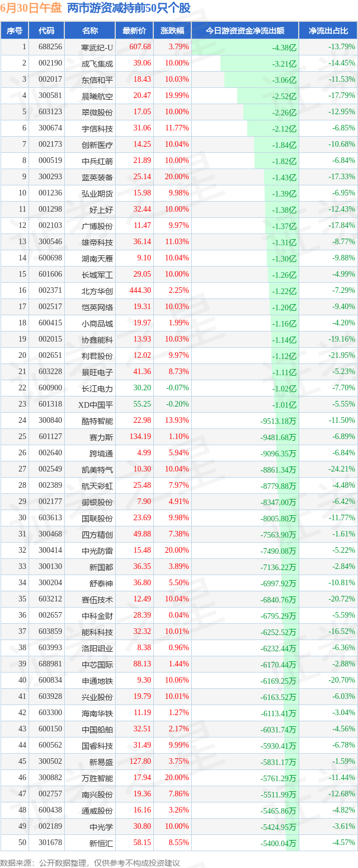This screenshot has height=868, width=358.
Task: Click stock name 赛伍技术
Action: [x=97, y=599]
